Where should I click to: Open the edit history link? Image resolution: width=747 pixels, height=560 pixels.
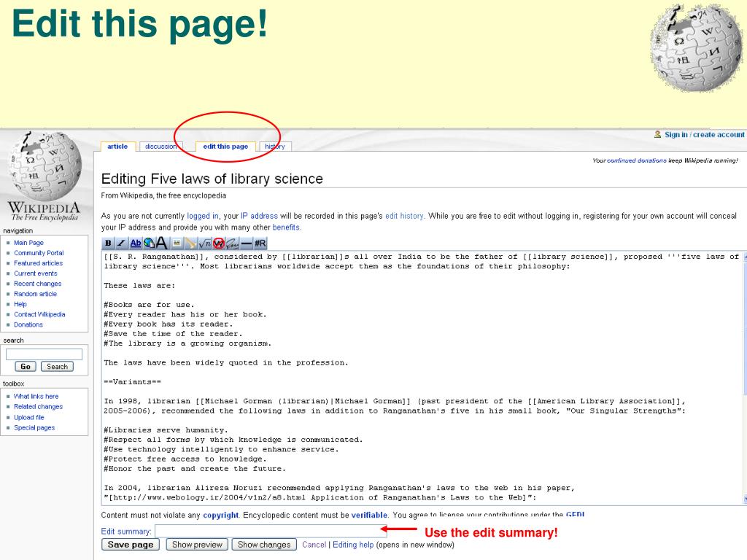pyautogui.click(x=404, y=216)
